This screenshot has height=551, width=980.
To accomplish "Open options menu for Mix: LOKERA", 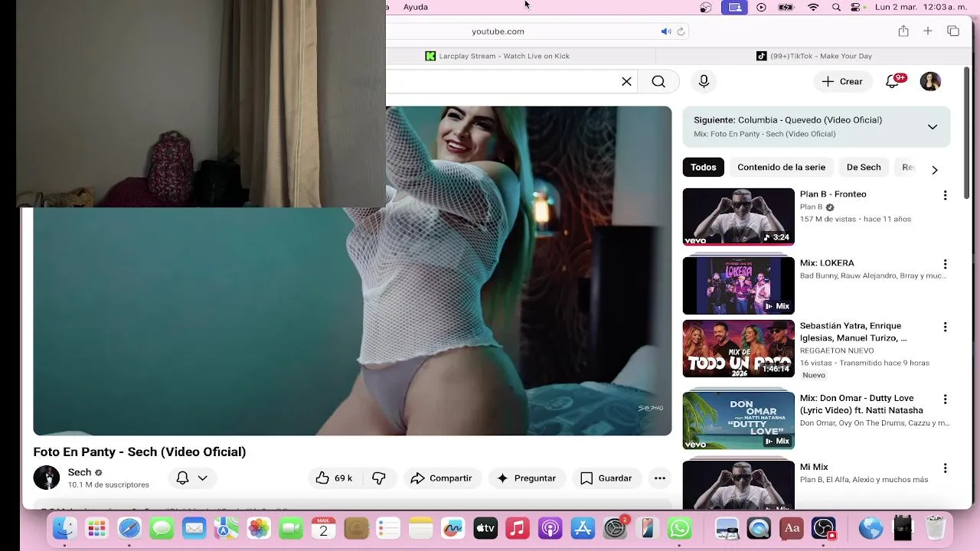I will click(x=945, y=264).
